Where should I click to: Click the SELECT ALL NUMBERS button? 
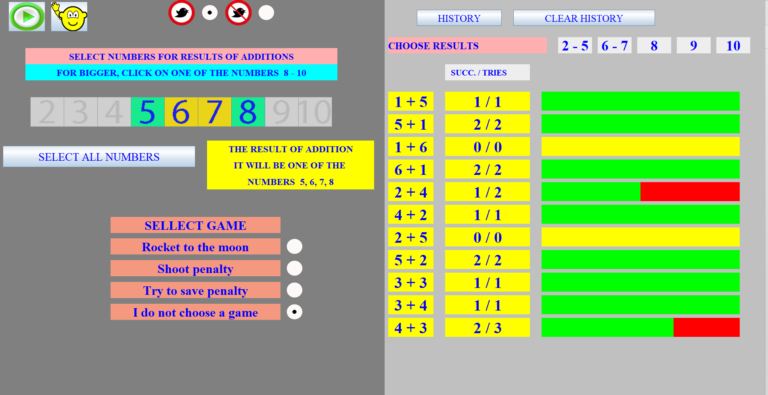pos(99,157)
